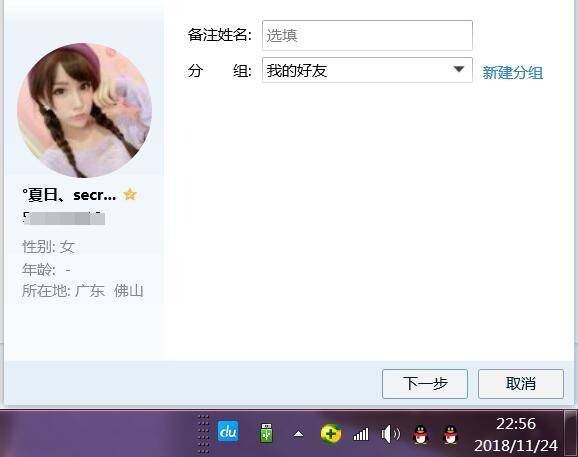Open the second QQ penguin tray icon
The width and height of the screenshot is (578, 457).
(x=450, y=434)
